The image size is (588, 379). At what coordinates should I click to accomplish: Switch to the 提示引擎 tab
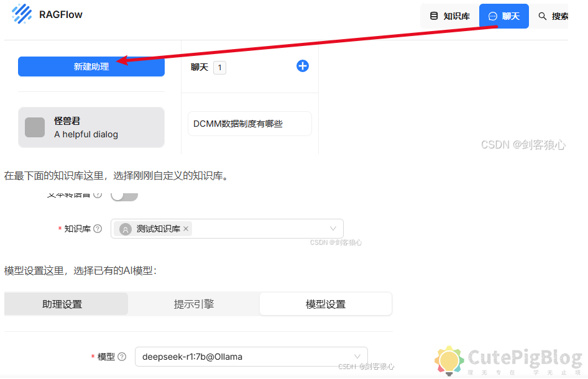coord(194,304)
